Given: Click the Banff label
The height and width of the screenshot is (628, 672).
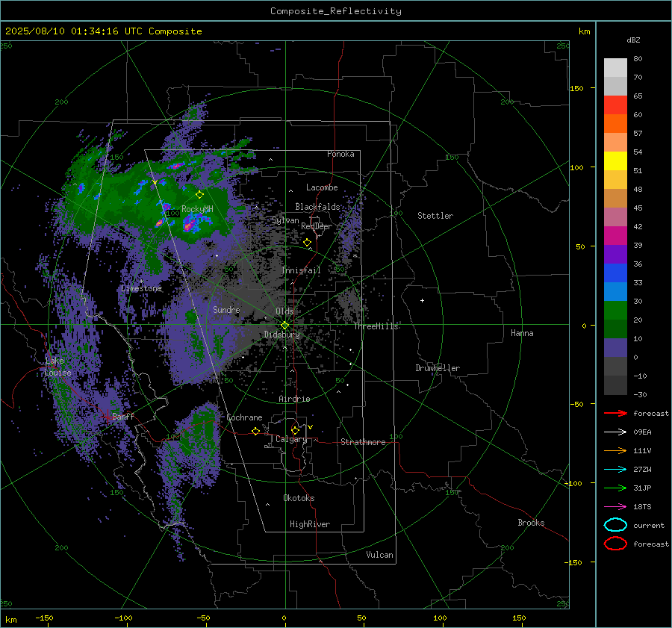Looking at the screenshot, I should [123, 416].
